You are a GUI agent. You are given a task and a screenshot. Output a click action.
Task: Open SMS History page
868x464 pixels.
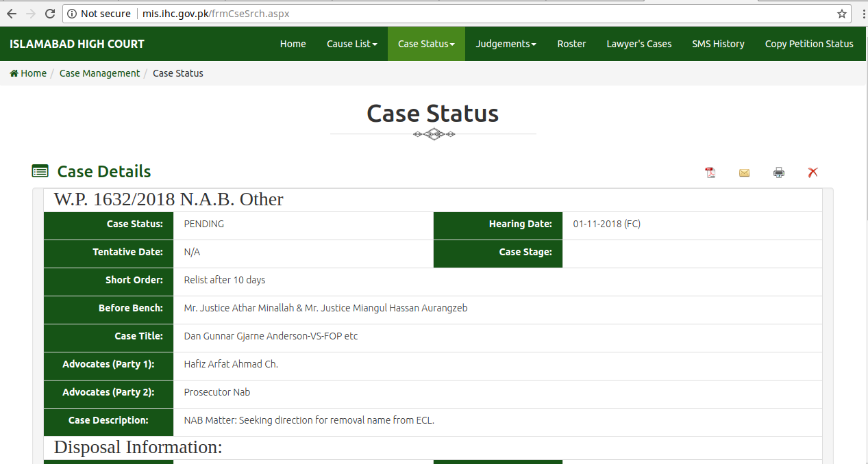click(x=718, y=44)
